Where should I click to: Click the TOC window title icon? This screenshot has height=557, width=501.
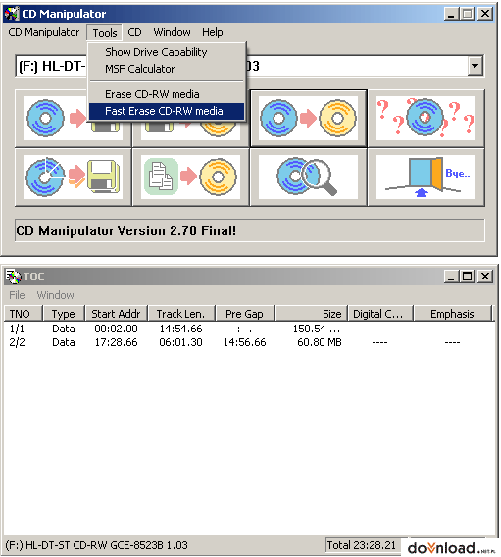coord(14,276)
